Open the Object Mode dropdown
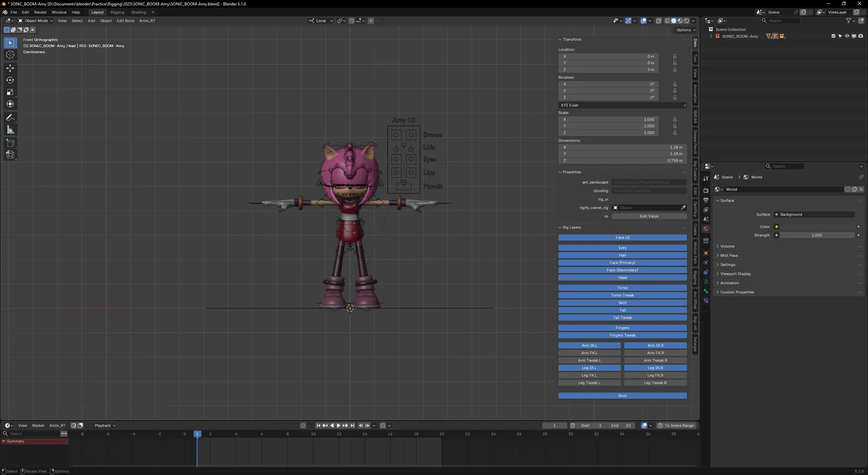This screenshot has width=868, height=475. pos(36,21)
